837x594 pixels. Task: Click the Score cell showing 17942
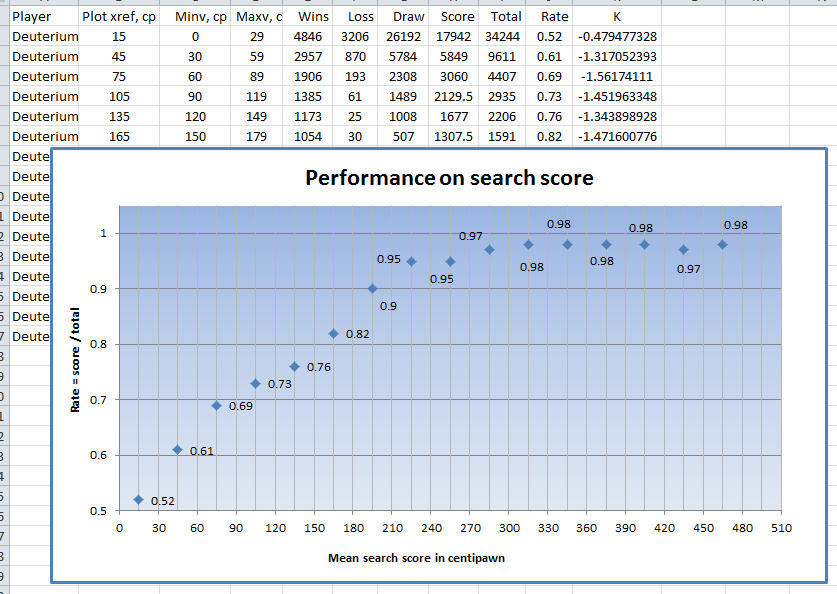point(457,37)
